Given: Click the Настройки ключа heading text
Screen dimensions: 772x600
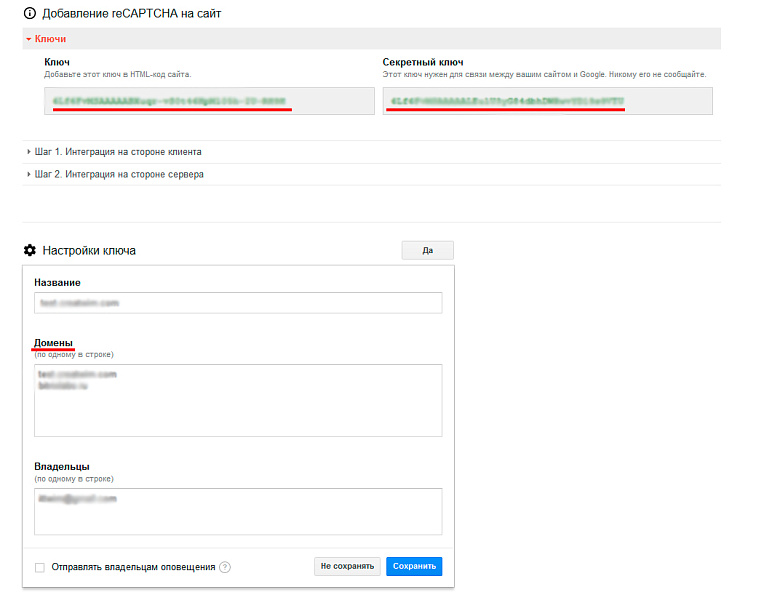Looking at the screenshot, I should 89,250.
